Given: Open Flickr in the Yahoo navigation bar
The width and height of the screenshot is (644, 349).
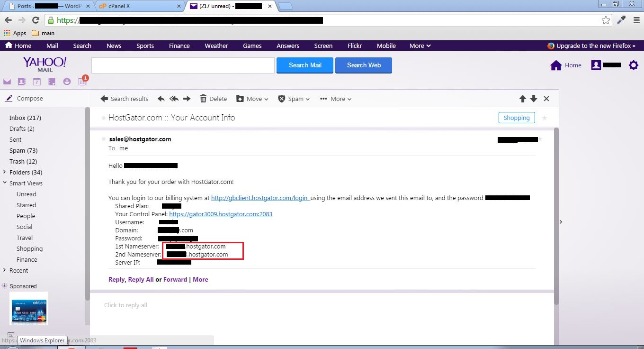Looking at the screenshot, I should (x=355, y=46).
